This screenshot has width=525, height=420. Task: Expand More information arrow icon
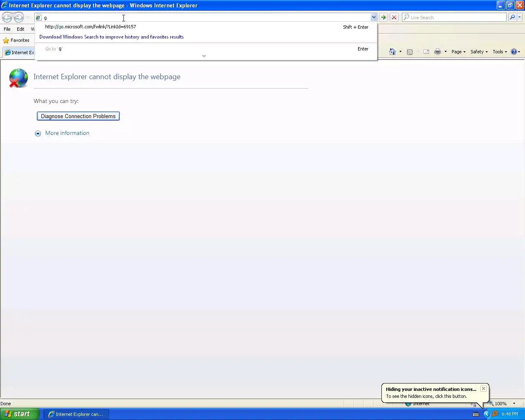[x=38, y=133]
